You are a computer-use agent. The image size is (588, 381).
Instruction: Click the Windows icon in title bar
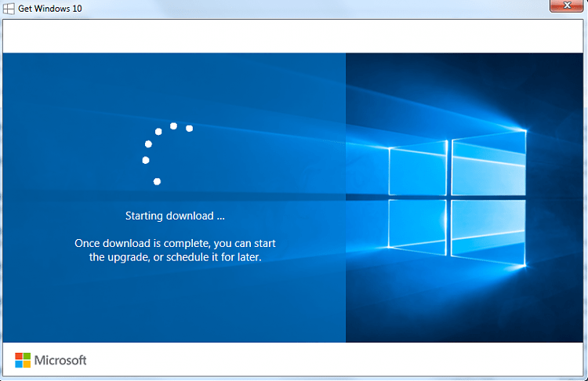click(x=9, y=9)
